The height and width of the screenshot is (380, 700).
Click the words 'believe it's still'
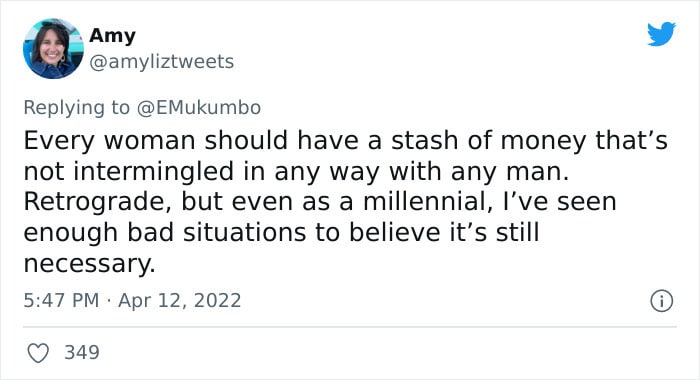[444, 232]
